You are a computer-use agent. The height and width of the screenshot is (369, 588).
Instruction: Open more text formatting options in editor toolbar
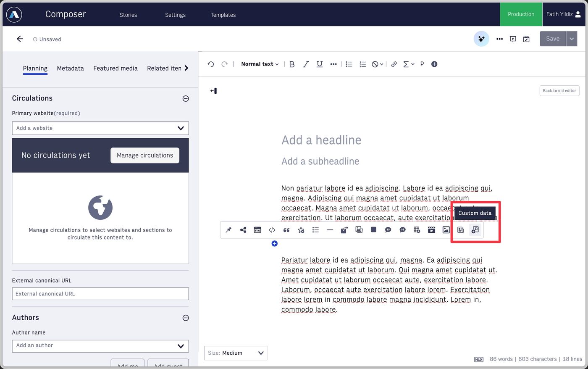[333, 64]
